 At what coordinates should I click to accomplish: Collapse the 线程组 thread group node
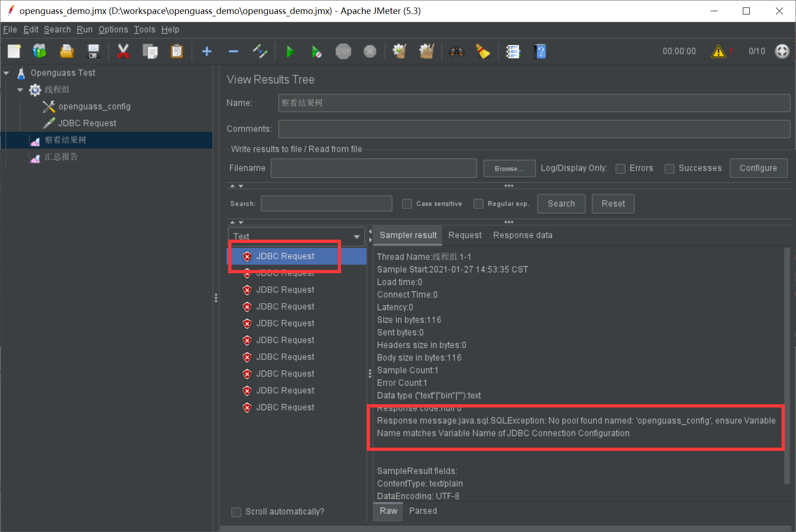click(20, 90)
